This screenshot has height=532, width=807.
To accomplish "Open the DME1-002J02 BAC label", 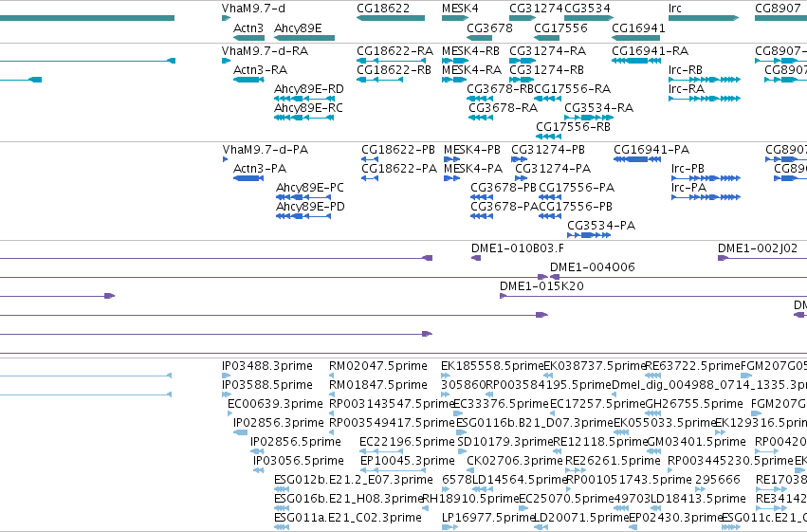I will [x=758, y=248].
